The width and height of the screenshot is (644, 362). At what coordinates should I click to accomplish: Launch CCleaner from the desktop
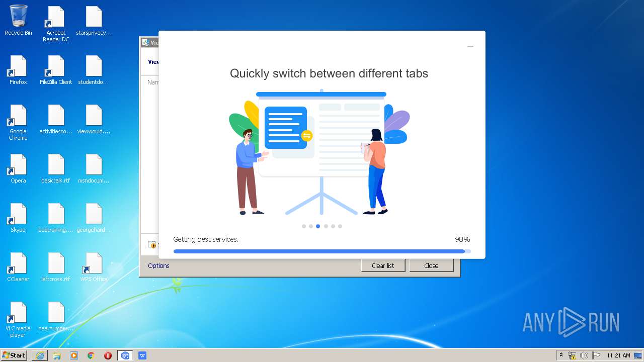pyautogui.click(x=18, y=267)
